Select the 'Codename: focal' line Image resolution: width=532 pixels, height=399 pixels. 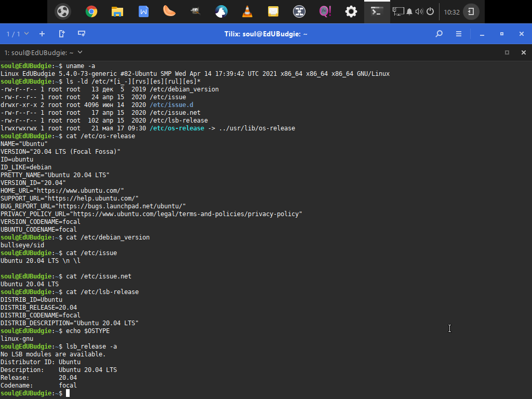38,385
